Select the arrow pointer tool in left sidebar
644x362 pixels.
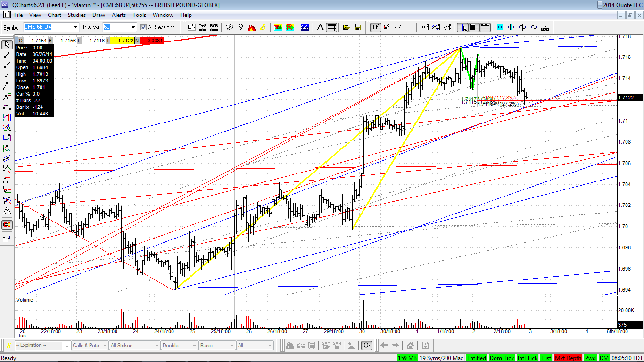(x=7, y=45)
